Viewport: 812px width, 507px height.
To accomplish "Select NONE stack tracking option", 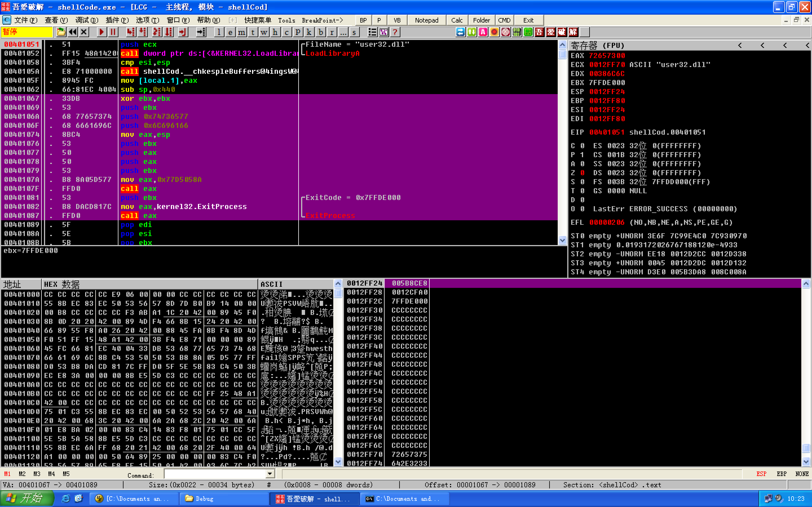I will click(x=802, y=474).
